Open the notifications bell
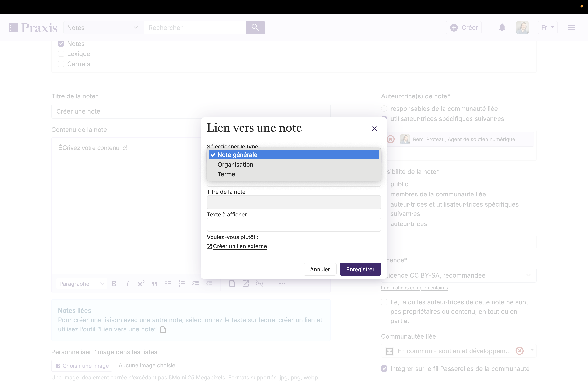 pyautogui.click(x=502, y=27)
